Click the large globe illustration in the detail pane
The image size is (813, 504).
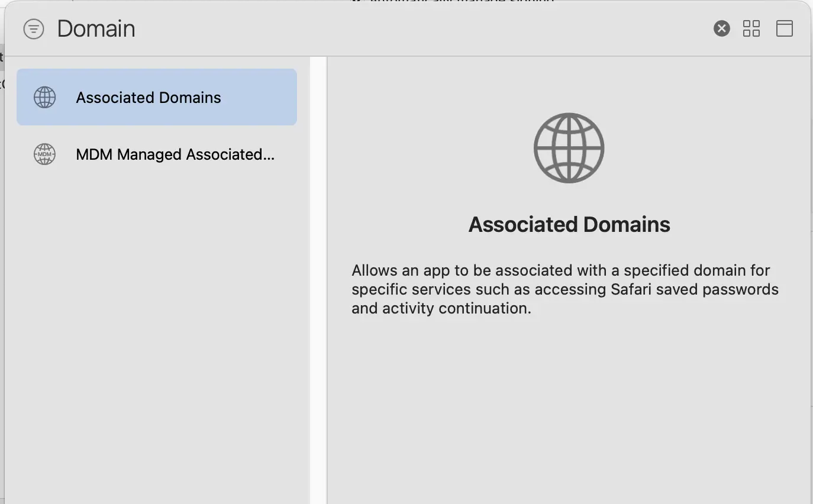coord(569,148)
